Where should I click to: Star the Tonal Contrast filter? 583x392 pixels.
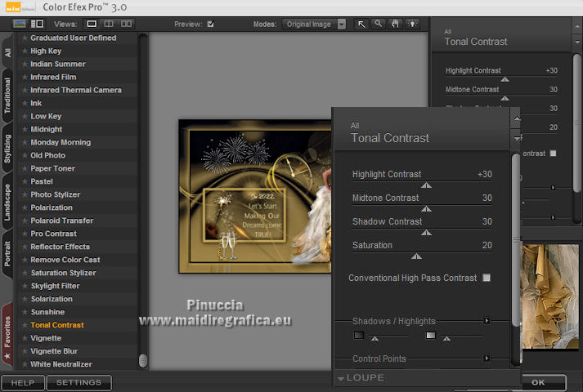25,325
